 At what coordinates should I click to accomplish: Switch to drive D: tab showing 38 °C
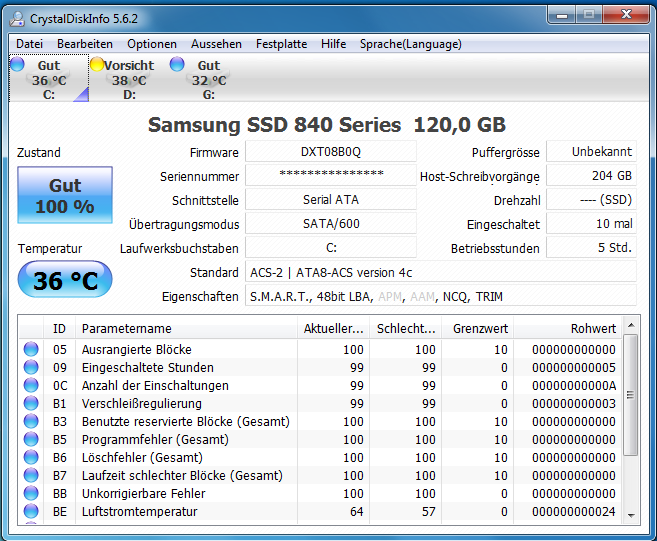129,78
